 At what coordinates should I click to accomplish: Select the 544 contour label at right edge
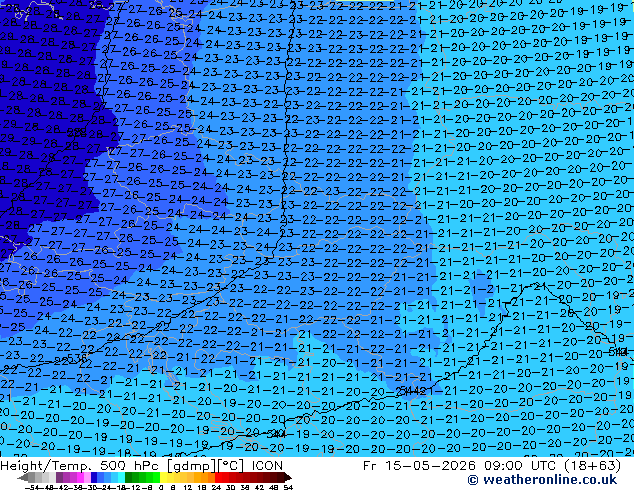619,352
